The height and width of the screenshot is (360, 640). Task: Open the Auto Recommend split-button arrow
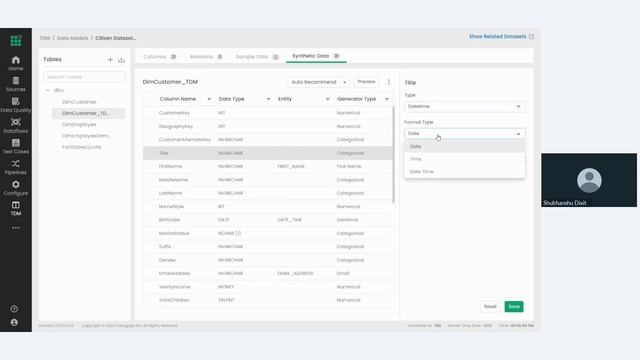tap(345, 82)
